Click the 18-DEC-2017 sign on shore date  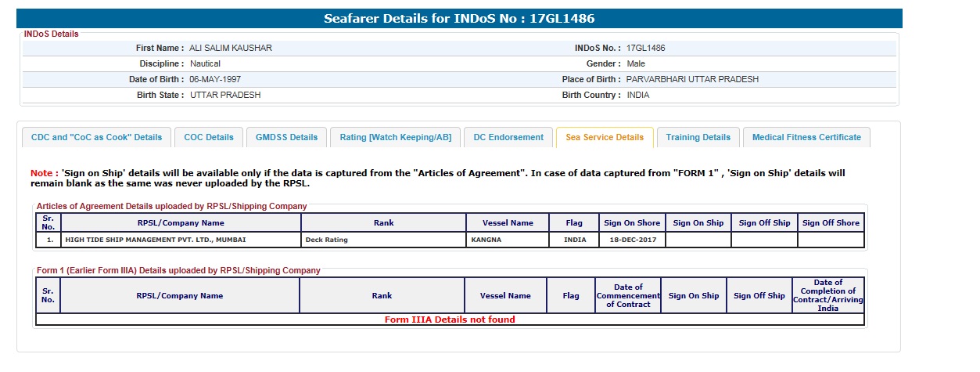click(633, 240)
